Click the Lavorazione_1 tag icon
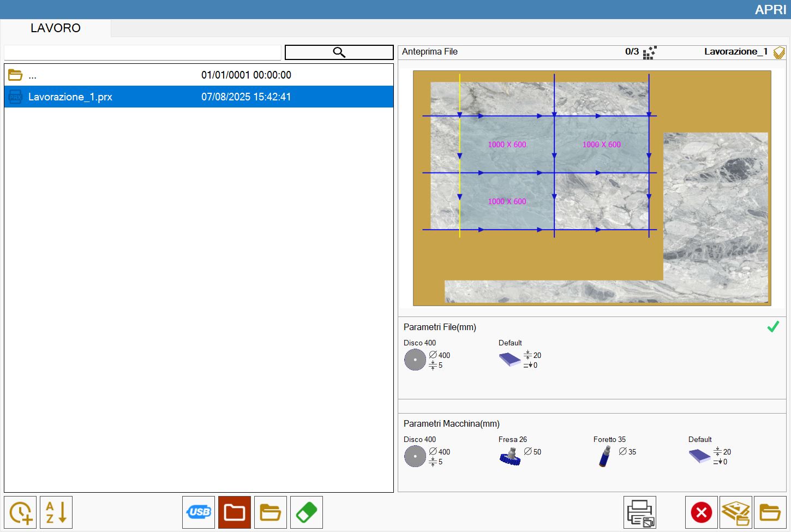Screen dimensions: 791x532 click(x=779, y=52)
